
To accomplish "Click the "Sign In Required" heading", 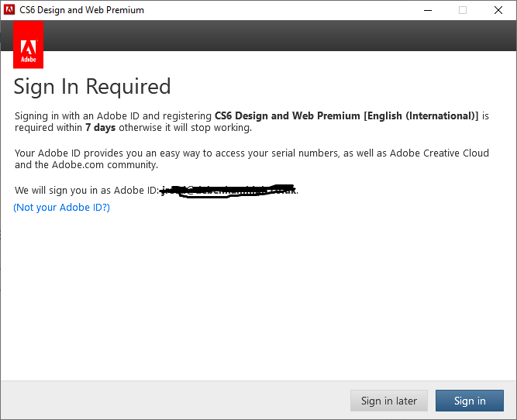I will pyautogui.click(x=92, y=86).
